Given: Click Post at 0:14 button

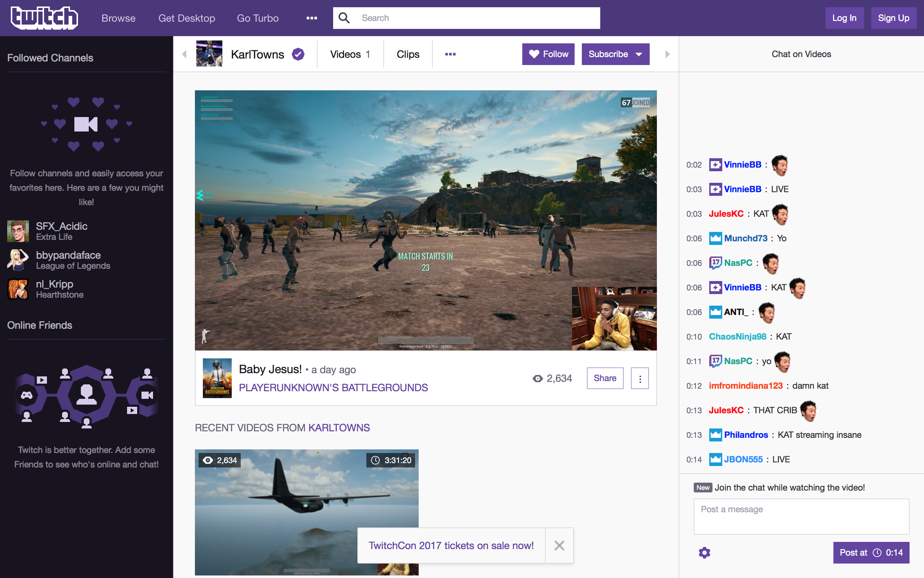Looking at the screenshot, I should point(871,553).
